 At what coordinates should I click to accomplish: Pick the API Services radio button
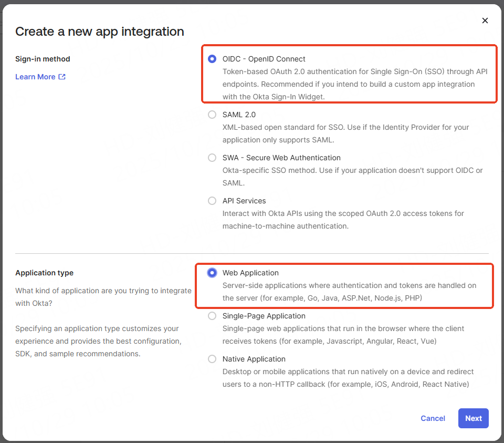pyautogui.click(x=212, y=201)
